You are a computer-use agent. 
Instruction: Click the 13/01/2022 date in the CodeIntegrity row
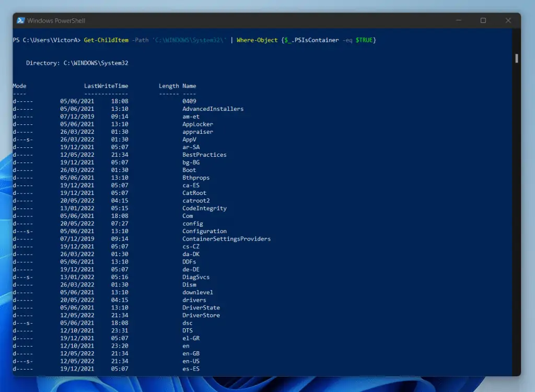click(x=77, y=209)
